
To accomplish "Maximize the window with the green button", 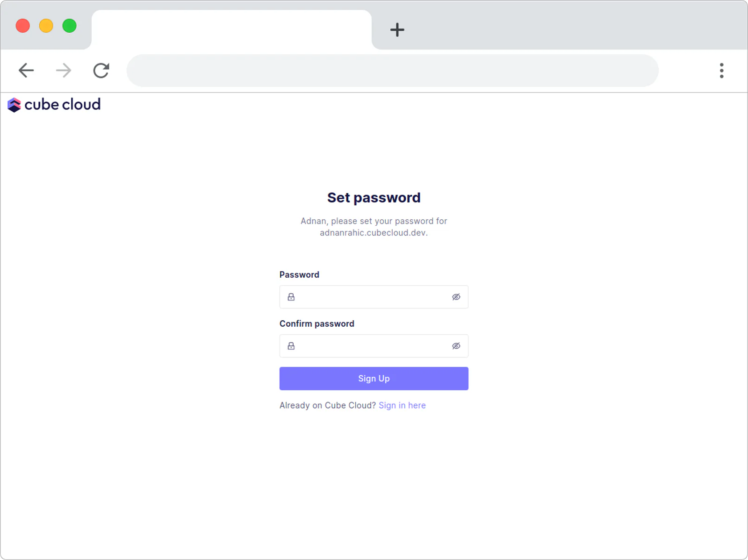I will pyautogui.click(x=70, y=26).
